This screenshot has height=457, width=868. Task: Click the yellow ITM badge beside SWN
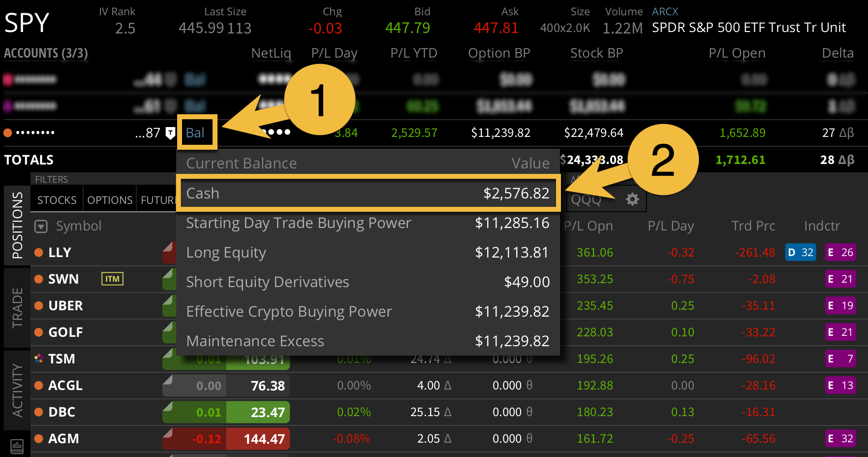[112, 279]
